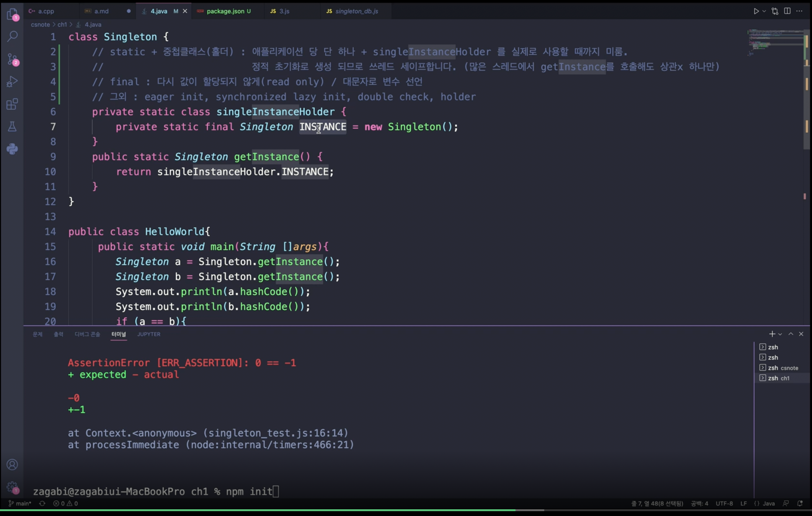
Task: Select the 터미널 panel tab
Action: pyautogui.click(x=119, y=334)
